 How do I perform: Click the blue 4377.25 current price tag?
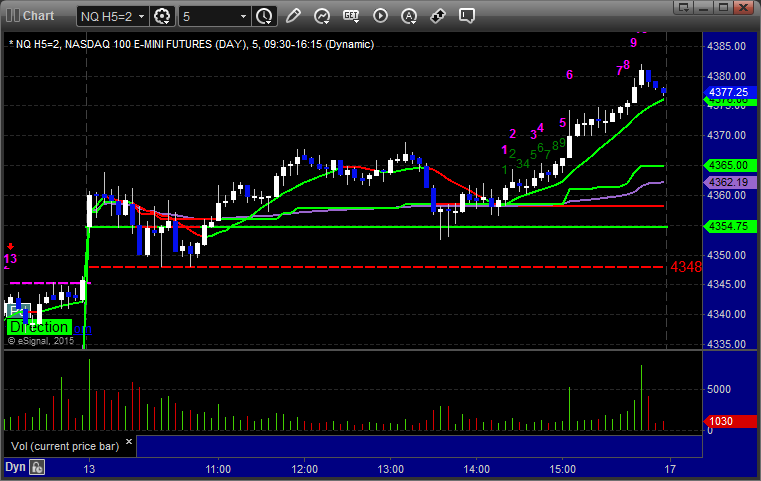coord(729,92)
